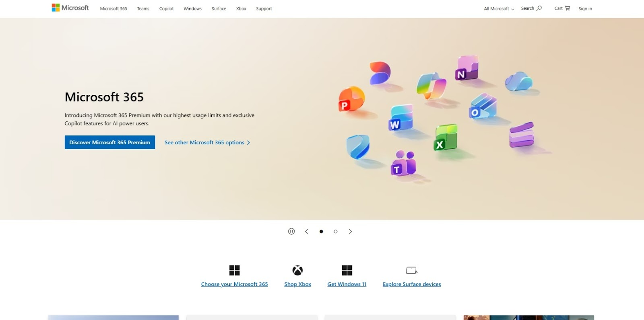This screenshot has width=644, height=320.
Task: Select the second carousel slide dot
Action: (x=336, y=232)
